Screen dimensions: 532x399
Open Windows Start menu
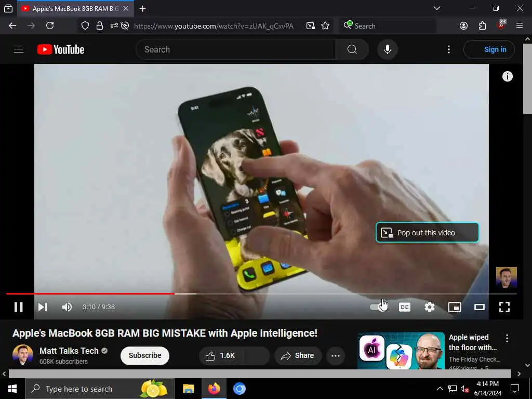click(x=12, y=389)
